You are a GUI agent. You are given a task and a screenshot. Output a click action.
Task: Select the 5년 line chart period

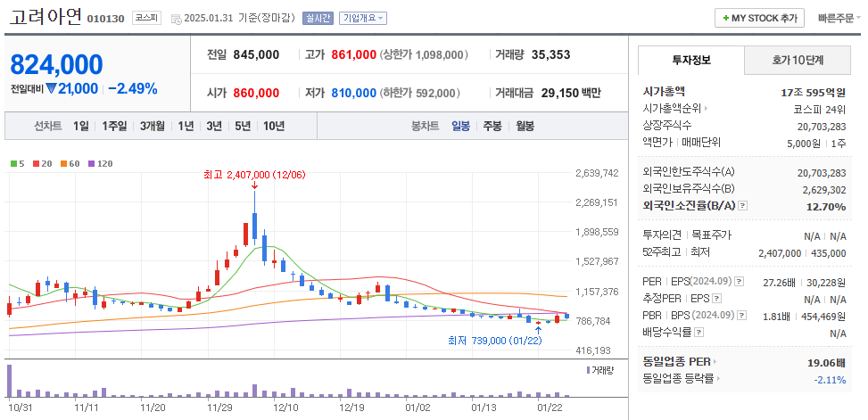(243, 126)
